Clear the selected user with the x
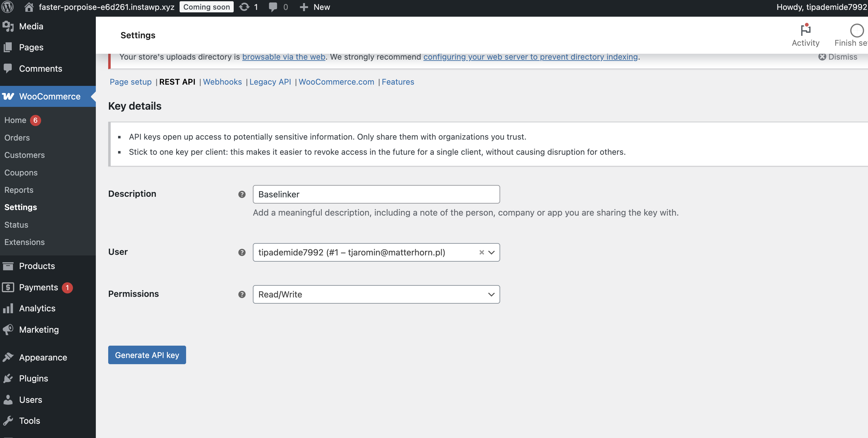This screenshot has height=438, width=868. pos(482,252)
